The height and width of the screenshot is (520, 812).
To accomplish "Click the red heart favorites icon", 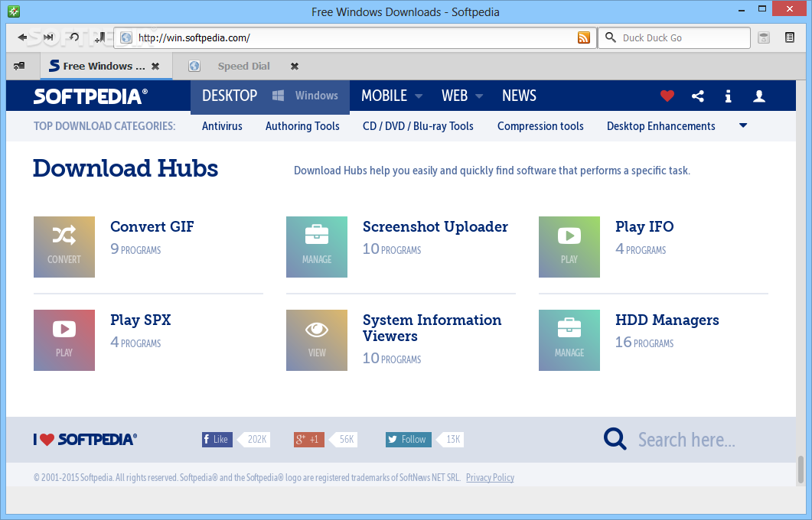I will coord(667,96).
